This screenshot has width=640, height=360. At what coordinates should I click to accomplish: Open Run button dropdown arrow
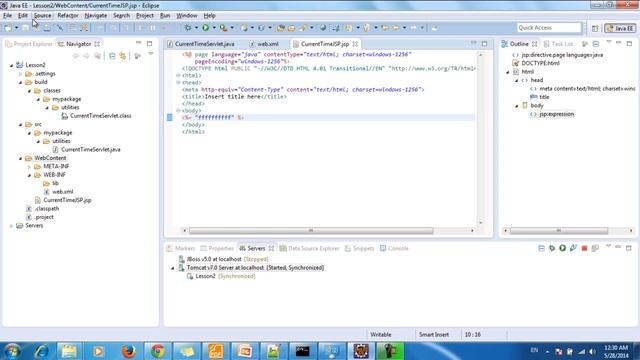[214, 28]
